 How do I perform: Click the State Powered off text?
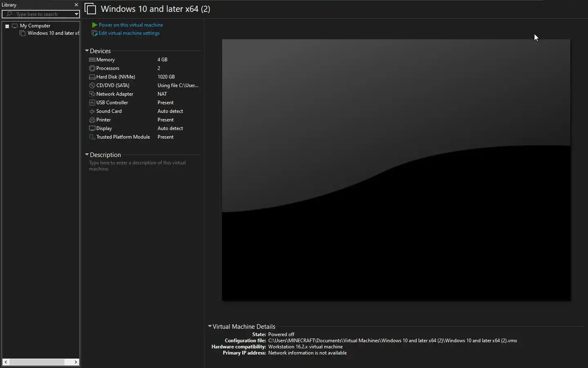tap(281, 334)
